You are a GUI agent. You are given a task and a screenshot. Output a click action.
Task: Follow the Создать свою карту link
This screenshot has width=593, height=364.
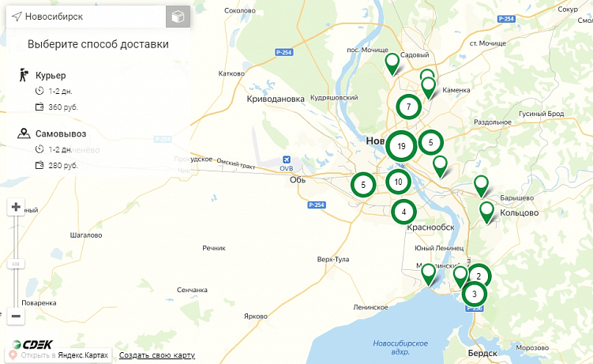tap(157, 355)
